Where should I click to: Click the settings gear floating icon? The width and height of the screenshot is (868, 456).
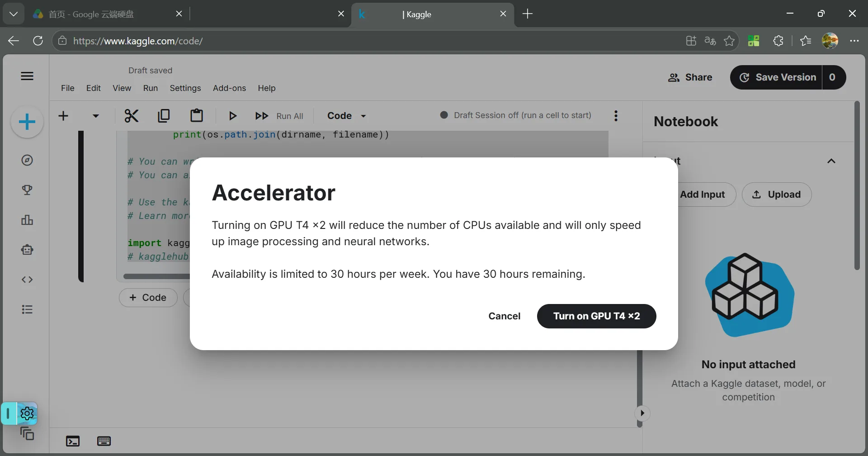click(27, 413)
